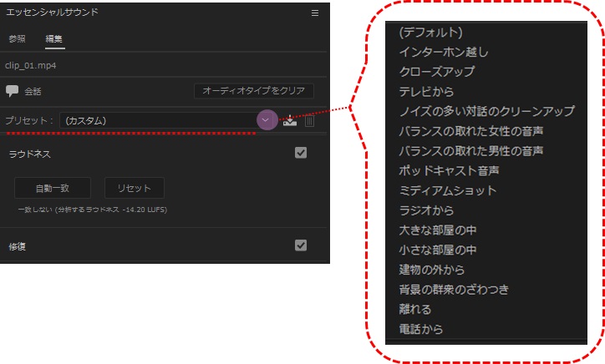Select ノイズの多い対話のクリーンアップ preset
605x364 pixels.
(486, 111)
